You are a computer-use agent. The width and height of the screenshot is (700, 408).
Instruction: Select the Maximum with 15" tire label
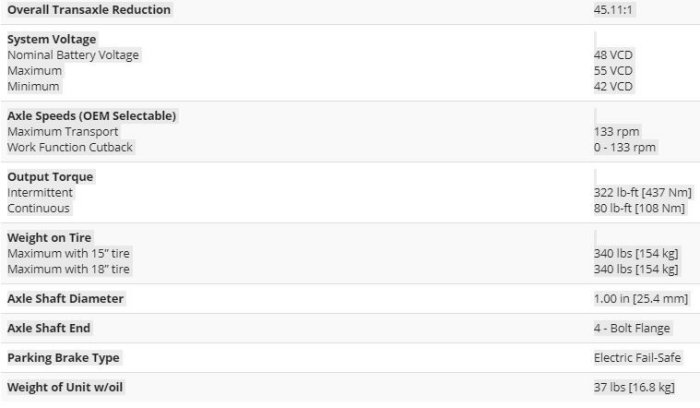69,253
